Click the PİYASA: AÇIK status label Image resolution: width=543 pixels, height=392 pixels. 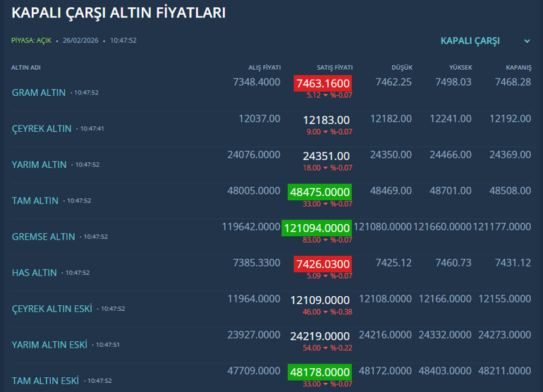pyautogui.click(x=31, y=41)
